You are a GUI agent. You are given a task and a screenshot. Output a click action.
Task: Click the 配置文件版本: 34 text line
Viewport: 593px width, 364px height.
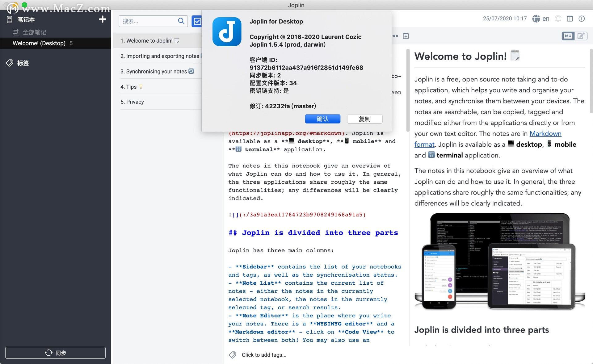(273, 83)
